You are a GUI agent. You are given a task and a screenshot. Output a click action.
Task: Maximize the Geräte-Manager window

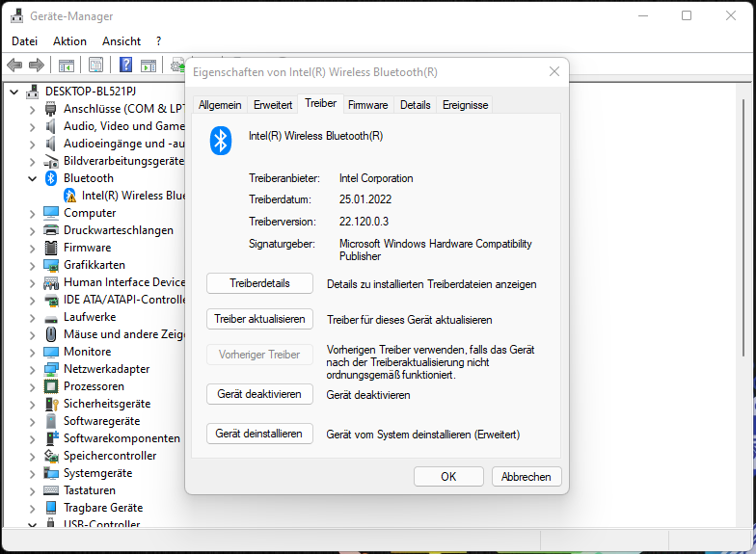pyautogui.click(x=687, y=15)
